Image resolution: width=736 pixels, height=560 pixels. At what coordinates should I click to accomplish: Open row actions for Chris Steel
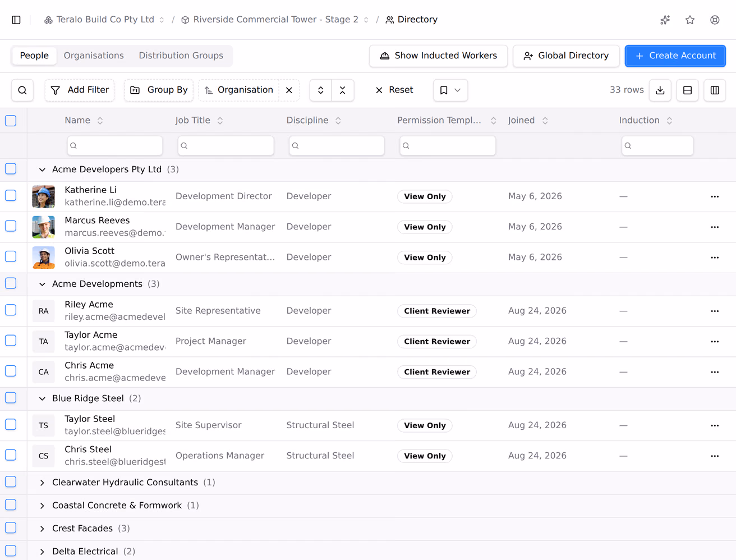(x=715, y=456)
